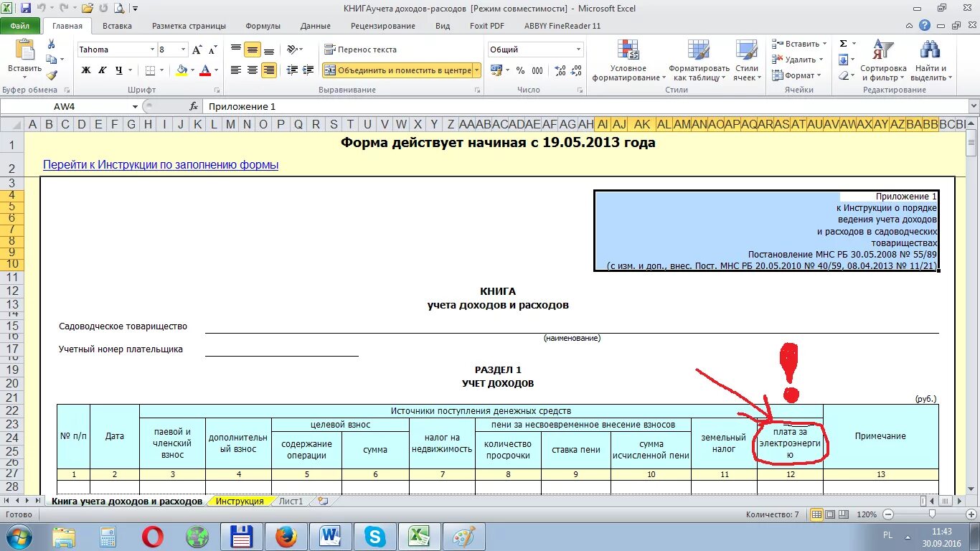Follow the Перейти к Инструкции link
The width and height of the screenshot is (980, 551).
click(x=161, y=165)
